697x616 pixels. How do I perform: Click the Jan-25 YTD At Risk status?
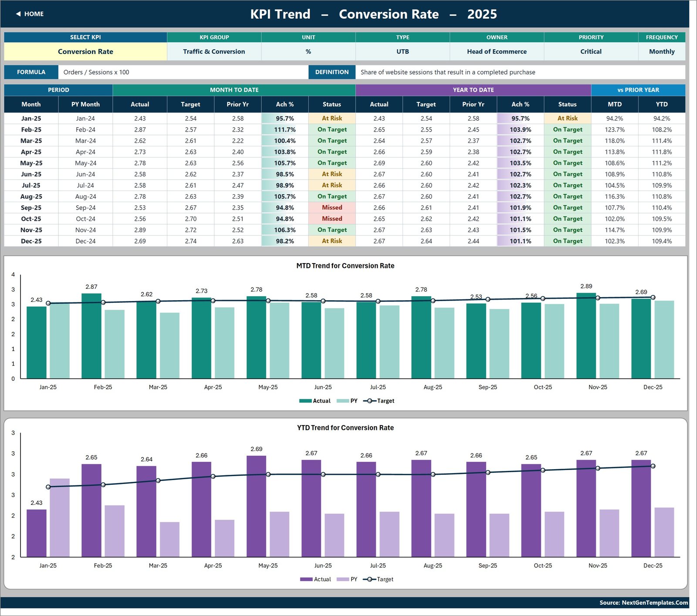point(567,118)
